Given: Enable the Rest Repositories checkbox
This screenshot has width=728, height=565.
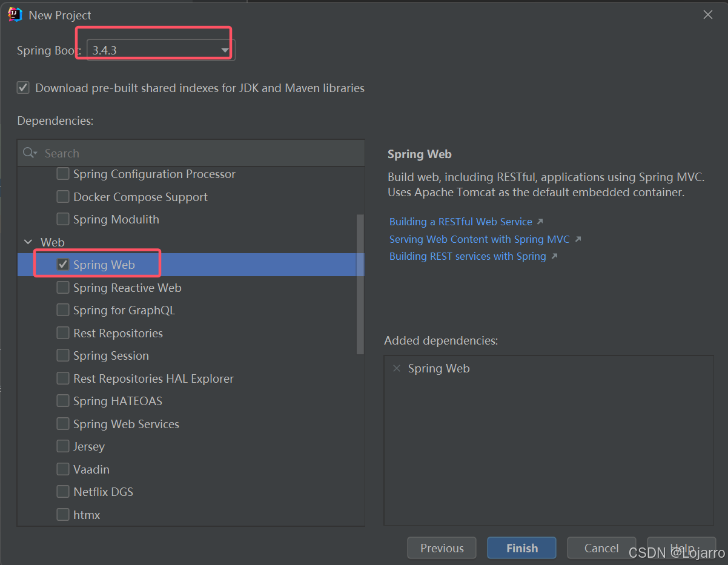Looking at the screenshot, I should (x=62, y=333).
